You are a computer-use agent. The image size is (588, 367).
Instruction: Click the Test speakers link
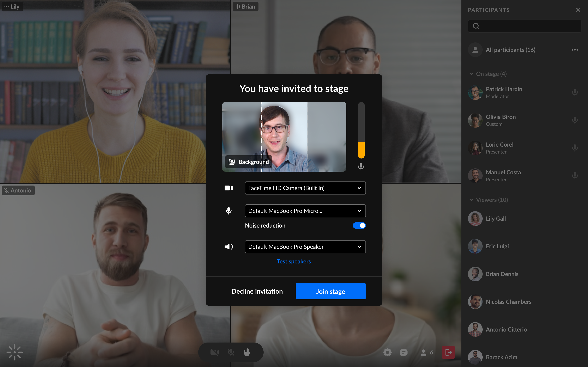[x=294, y=261]
